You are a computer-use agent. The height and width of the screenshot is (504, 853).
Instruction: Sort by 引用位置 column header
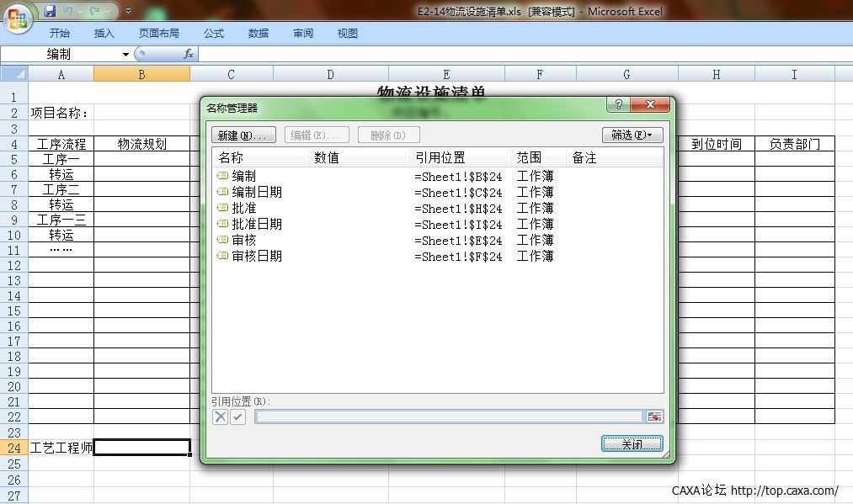[460, 157]
